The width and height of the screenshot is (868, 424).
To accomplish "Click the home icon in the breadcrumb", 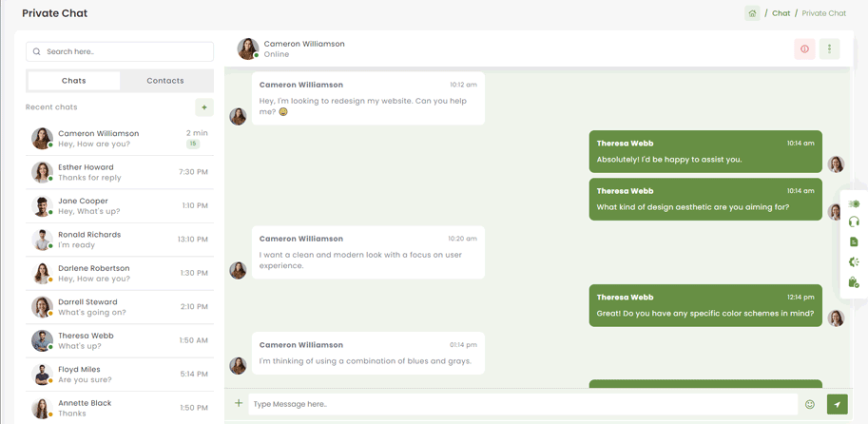I will pos(752,13).
